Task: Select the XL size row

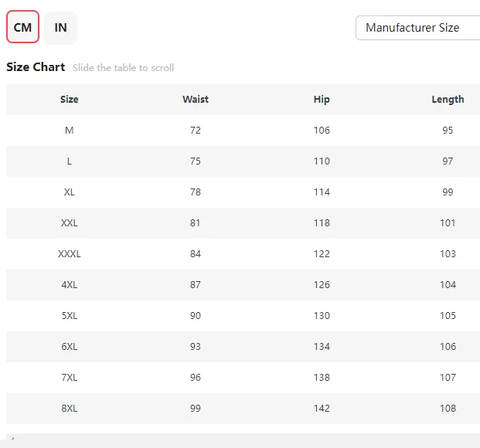Action: (x=243, y=192)
